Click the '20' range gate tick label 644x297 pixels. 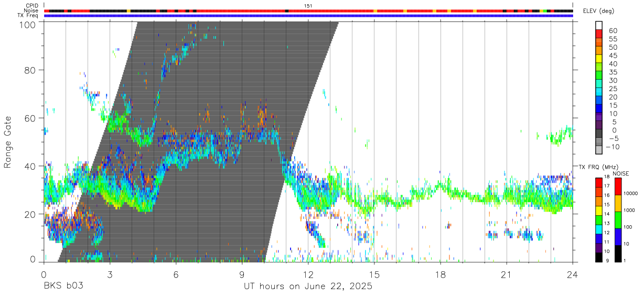[30, 214]
